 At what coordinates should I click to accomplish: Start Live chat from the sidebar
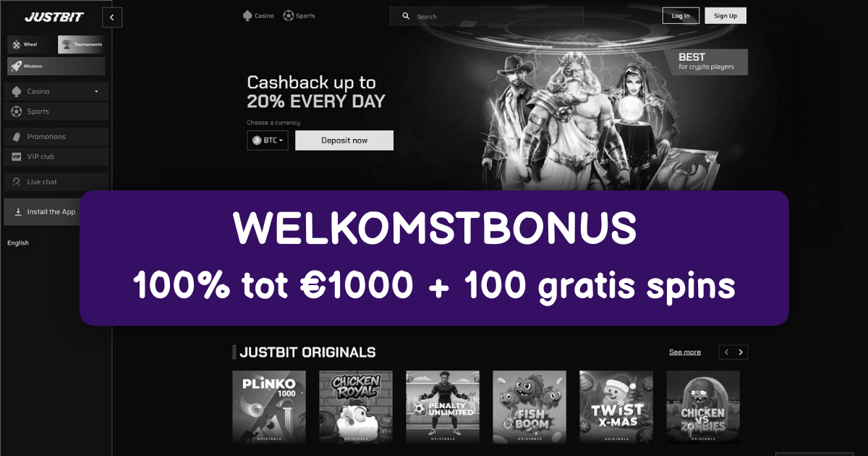56,182
